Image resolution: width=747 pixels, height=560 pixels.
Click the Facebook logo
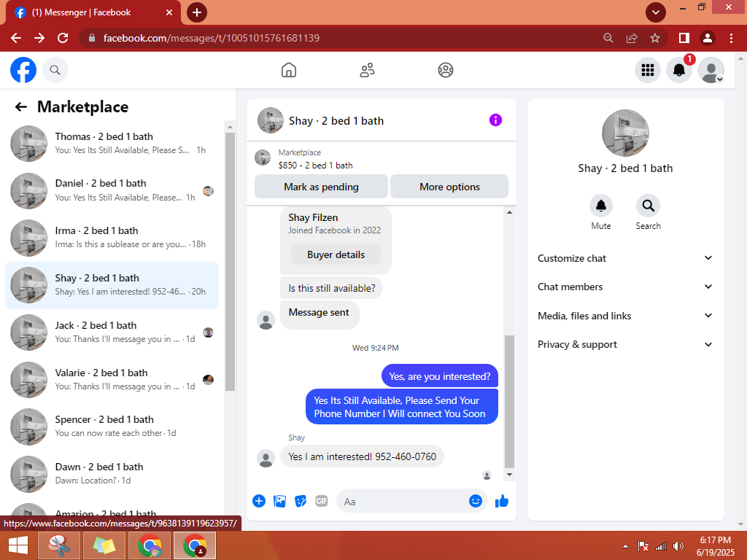[x=23, y=70]
